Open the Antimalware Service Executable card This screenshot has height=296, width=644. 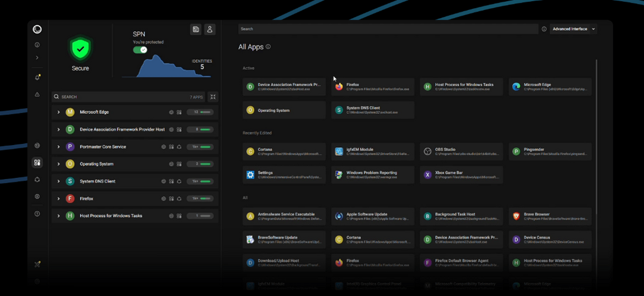pos(284,216)
